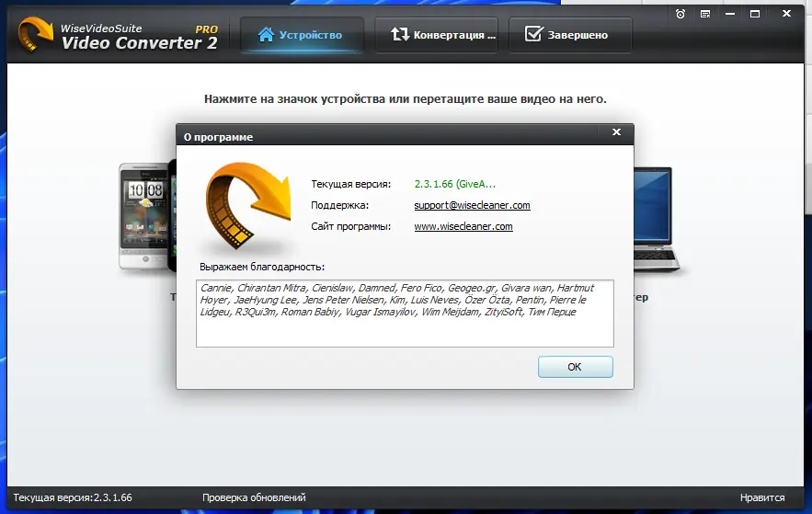Screen dimensions: 812x514
Task: Open the Устройство tab
Action: (302, 35)
